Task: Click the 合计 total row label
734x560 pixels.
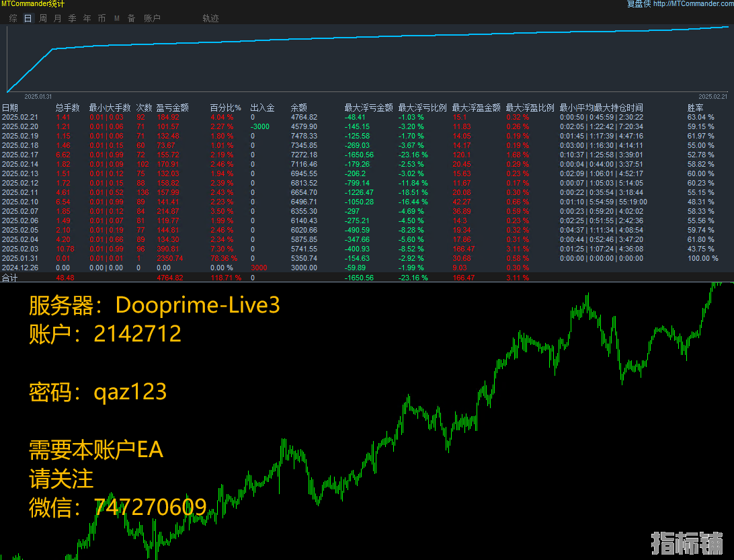Action: [9, 278]
